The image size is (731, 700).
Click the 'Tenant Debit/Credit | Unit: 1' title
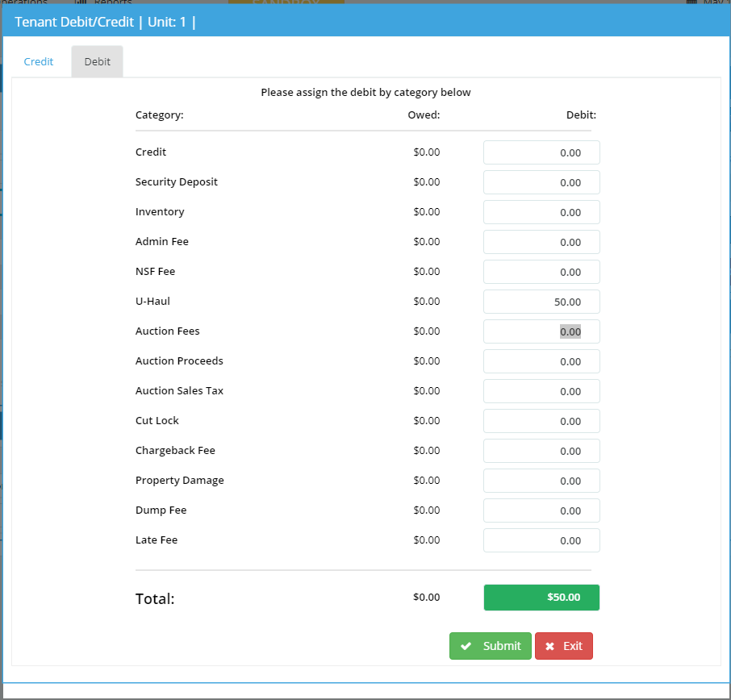click(105, 22)
